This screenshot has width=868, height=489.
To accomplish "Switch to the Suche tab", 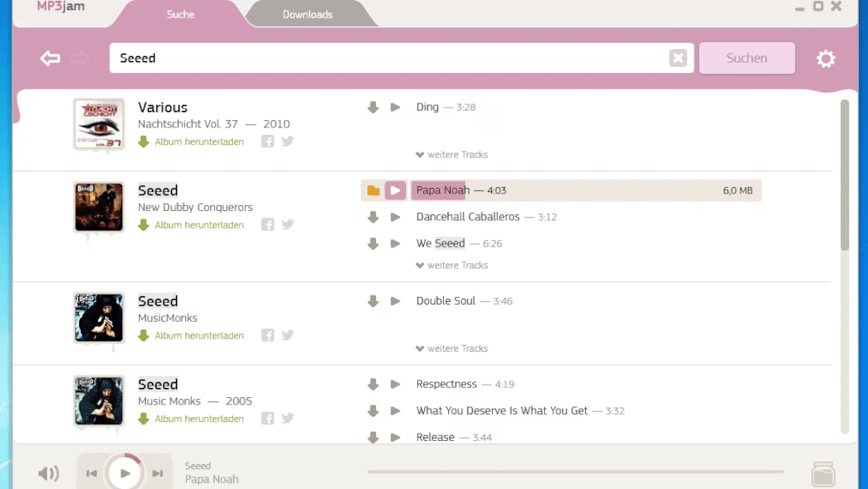I will [x=180, y=14].
